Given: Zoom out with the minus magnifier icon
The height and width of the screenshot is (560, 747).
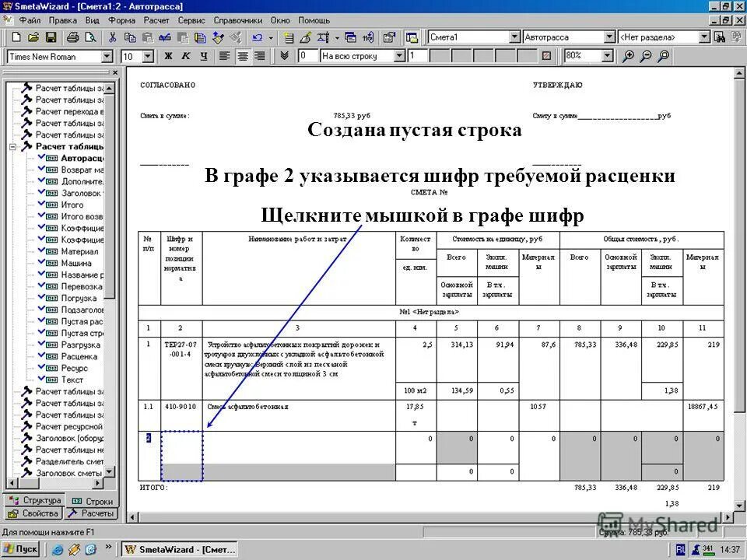Looking at the screenshot, I should pos(645,56).
